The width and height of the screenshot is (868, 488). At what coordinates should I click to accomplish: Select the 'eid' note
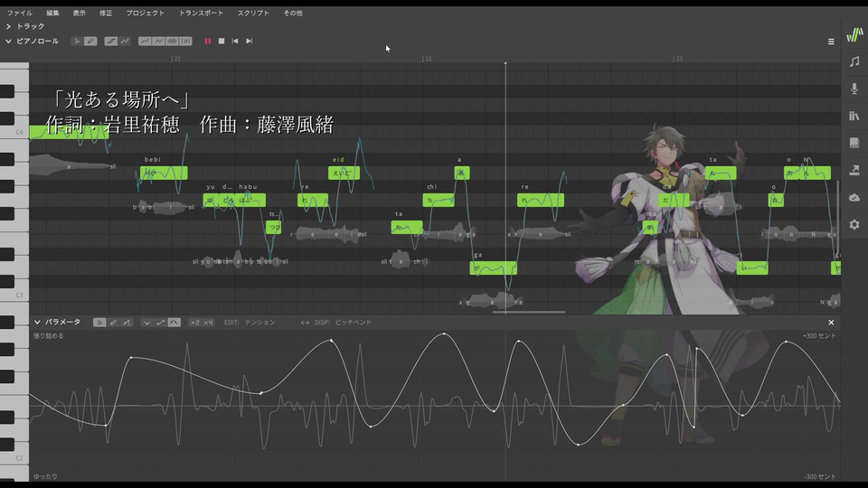(x=344, y=173)
